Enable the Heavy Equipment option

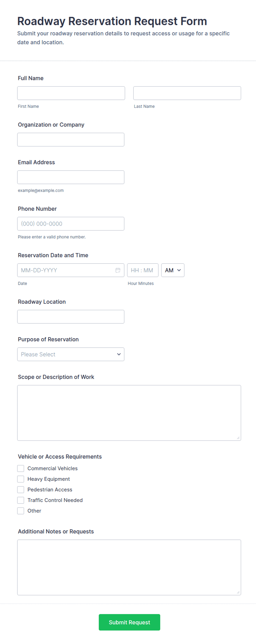point(21,479)
